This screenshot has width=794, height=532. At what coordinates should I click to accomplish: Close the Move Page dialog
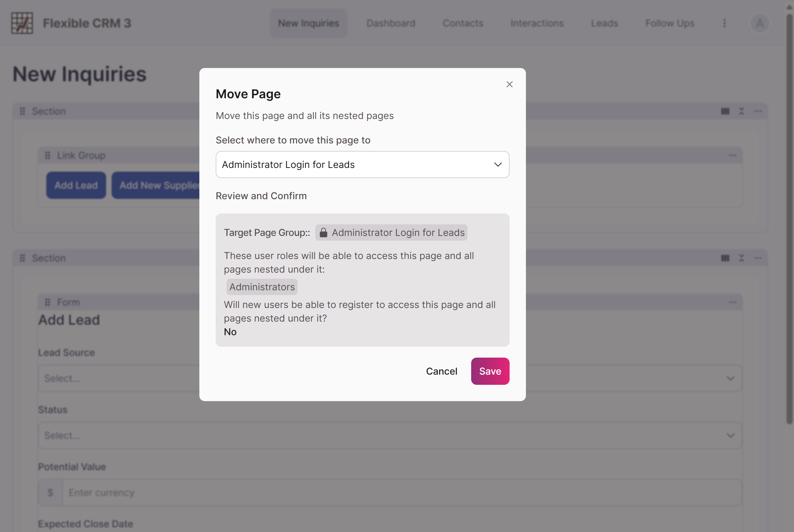(509, 84)
